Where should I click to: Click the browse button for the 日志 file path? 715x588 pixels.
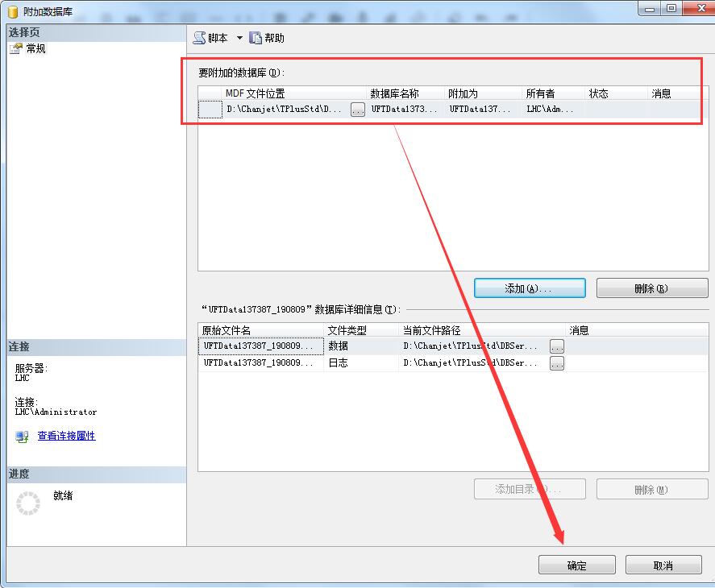tap(556, 363)
